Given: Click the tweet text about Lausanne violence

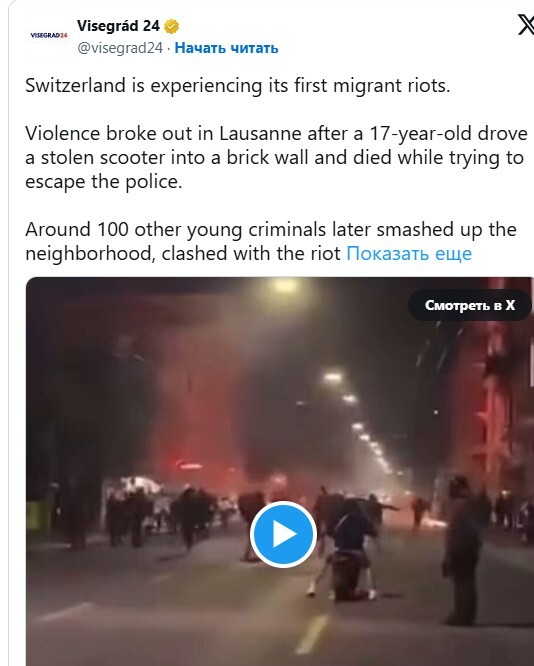Looking at the screenshot, I should point(276,158).
